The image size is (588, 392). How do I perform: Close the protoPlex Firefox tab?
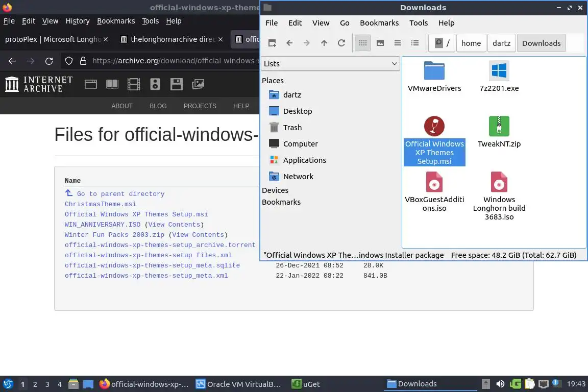pyautogui.click(x=106, y=39)
